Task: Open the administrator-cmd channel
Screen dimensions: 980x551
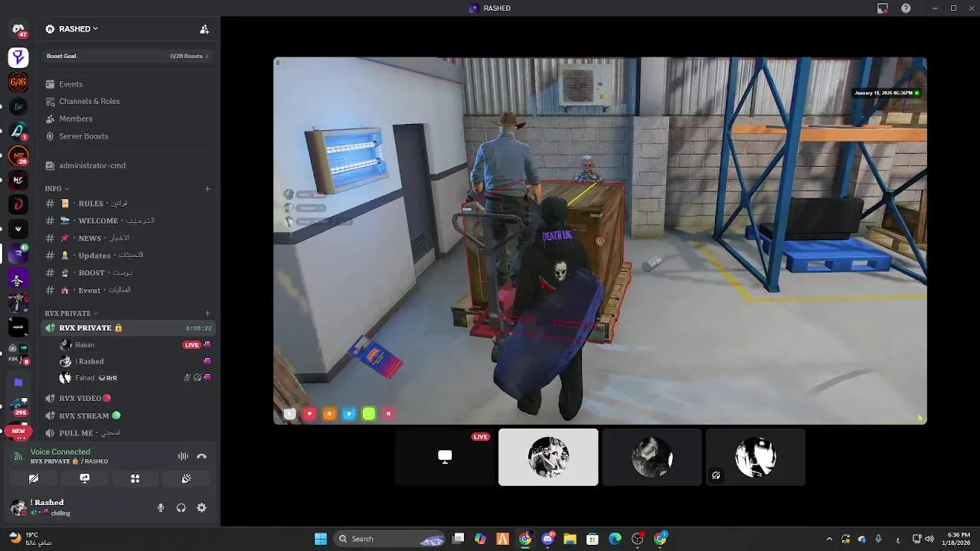Action: point(128,165)
